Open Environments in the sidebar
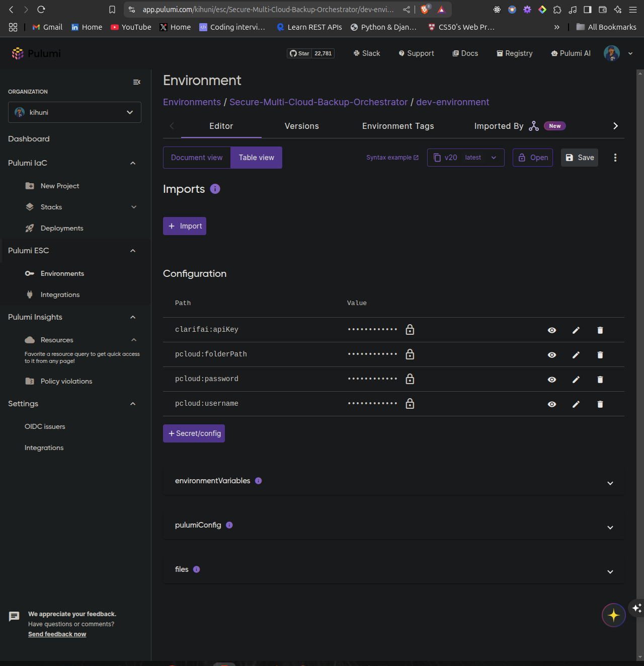This screenshot has height=666, width=644. tap(62, 273)
